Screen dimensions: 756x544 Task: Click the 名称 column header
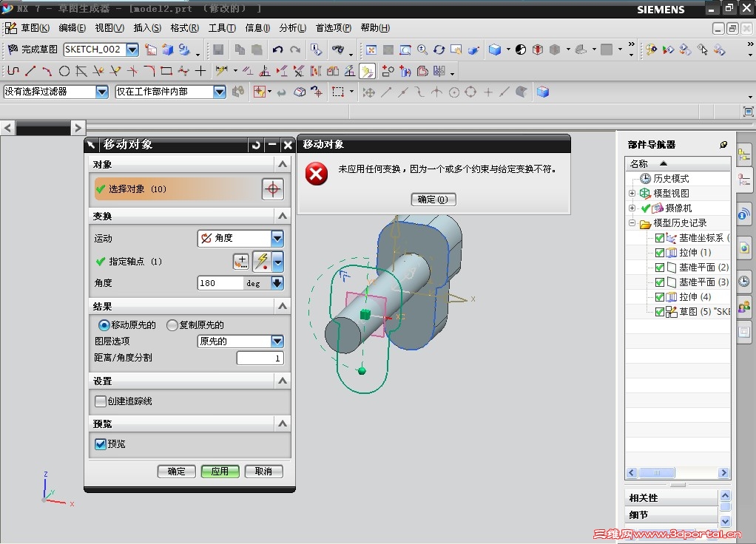pos(678,163)
